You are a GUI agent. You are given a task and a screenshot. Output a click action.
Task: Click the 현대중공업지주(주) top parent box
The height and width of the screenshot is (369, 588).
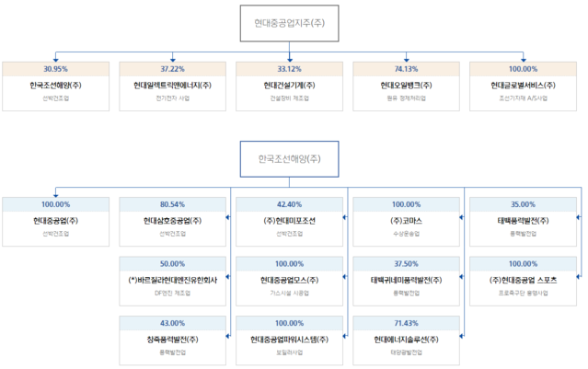point(289,23)
